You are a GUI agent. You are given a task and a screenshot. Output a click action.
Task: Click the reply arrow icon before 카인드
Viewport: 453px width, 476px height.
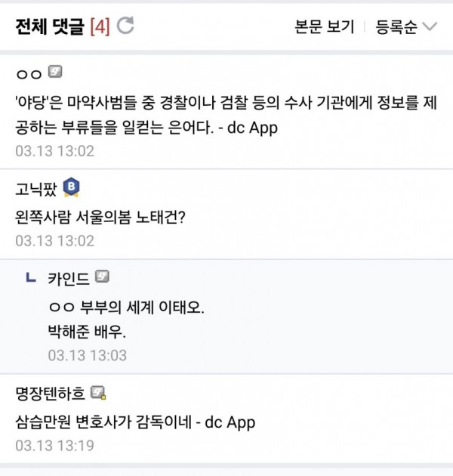coord(31,277)
